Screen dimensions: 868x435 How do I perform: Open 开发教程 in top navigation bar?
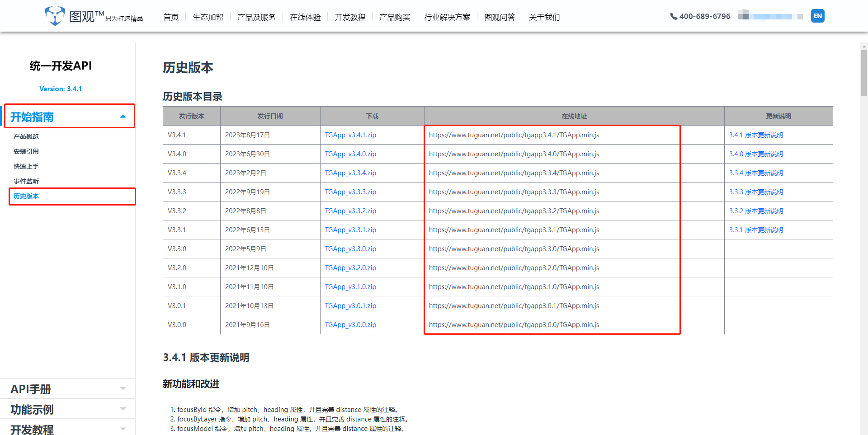350,17
